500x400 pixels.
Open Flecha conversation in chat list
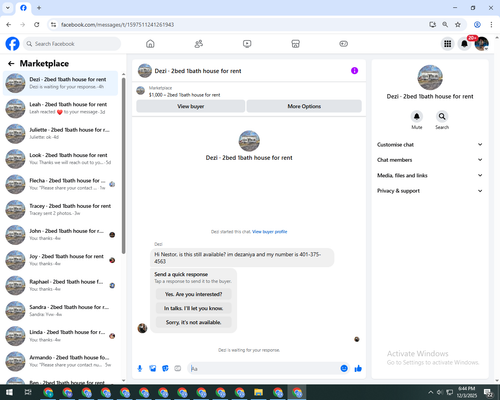60,184
